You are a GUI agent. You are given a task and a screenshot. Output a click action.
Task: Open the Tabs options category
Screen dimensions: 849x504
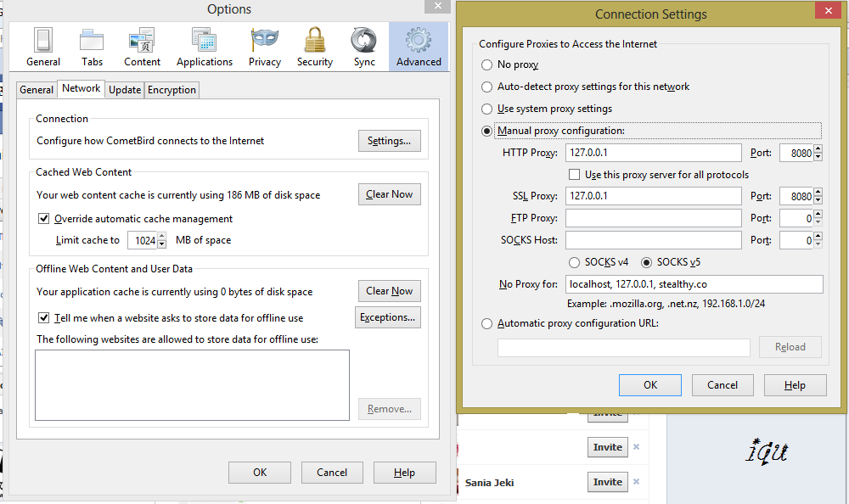[x=92, y=48]
